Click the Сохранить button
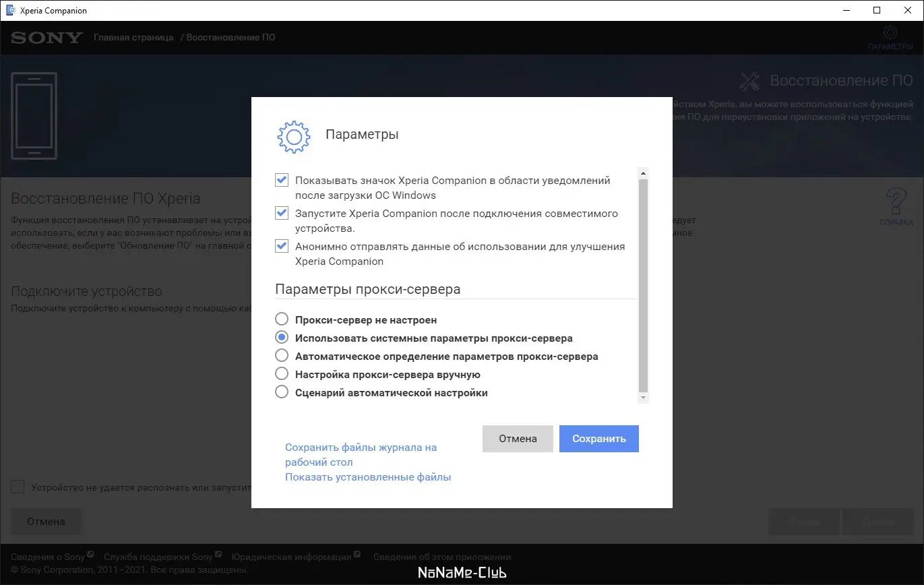This screenshot has width=924, height=585. pos(598,438)
